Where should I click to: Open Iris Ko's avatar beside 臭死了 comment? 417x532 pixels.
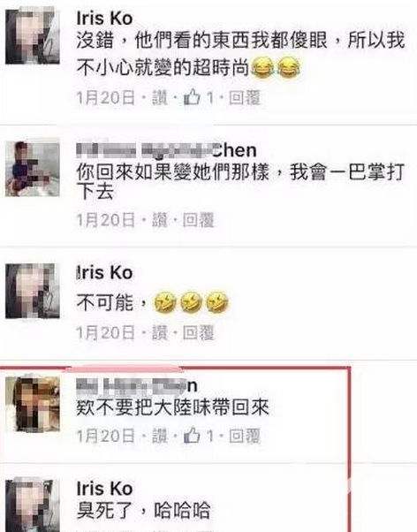(33, 505)
